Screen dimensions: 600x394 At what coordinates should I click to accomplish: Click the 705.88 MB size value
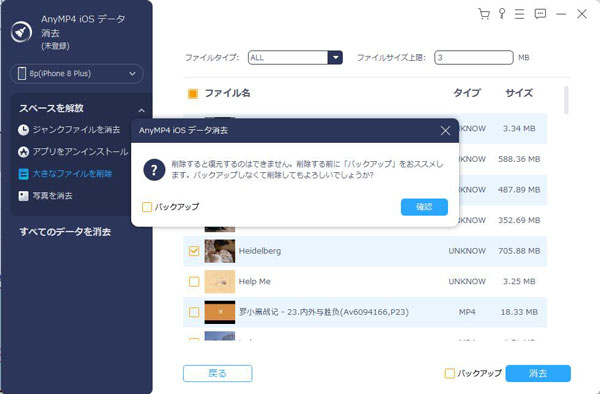[519, 251]
